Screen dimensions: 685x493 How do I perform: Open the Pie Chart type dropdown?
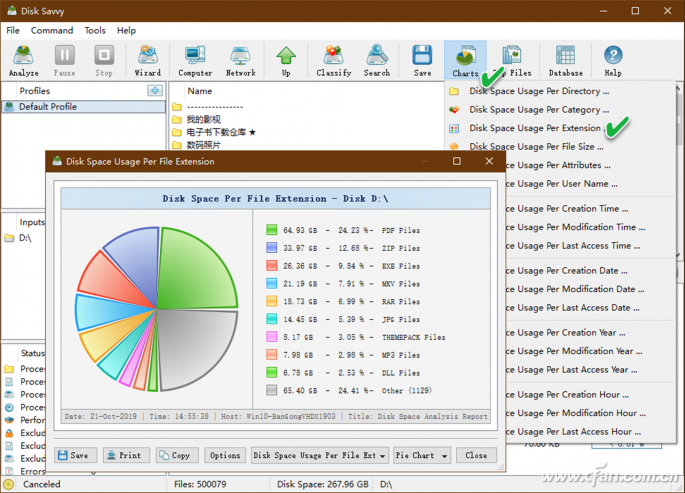(422, 455)
